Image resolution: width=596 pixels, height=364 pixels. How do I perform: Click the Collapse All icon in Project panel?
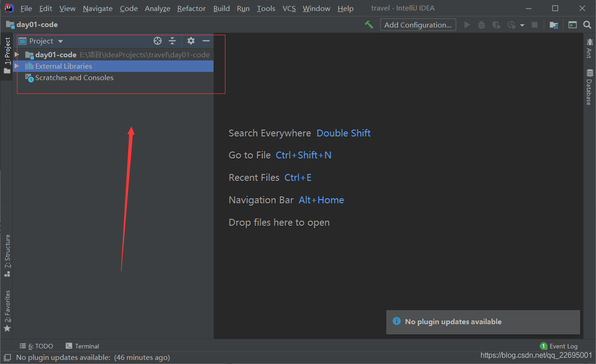pyautogui.click(x=172, y=41)
